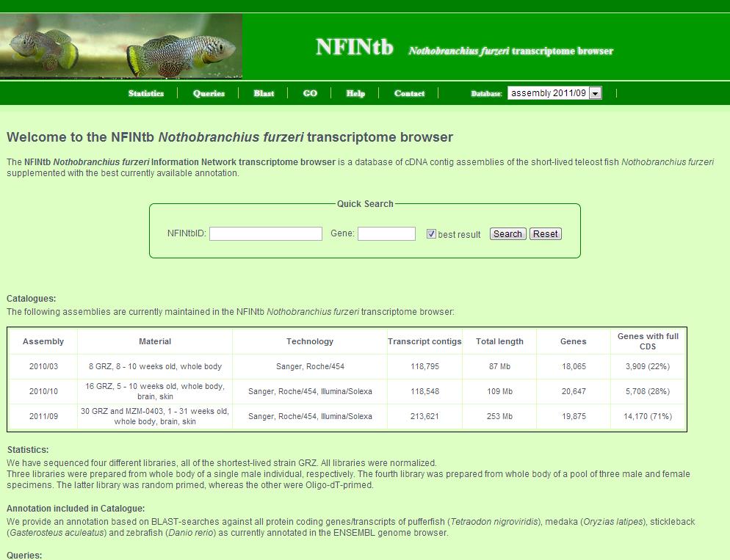The image size is (730, 560).
Task: Click the Transcript contigs column header
Action: (x=424, y=341)
